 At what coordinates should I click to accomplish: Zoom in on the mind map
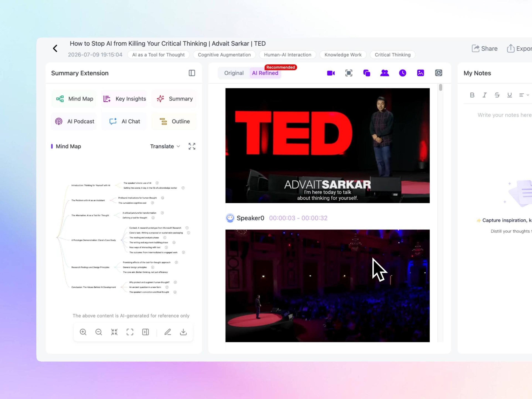83,332
